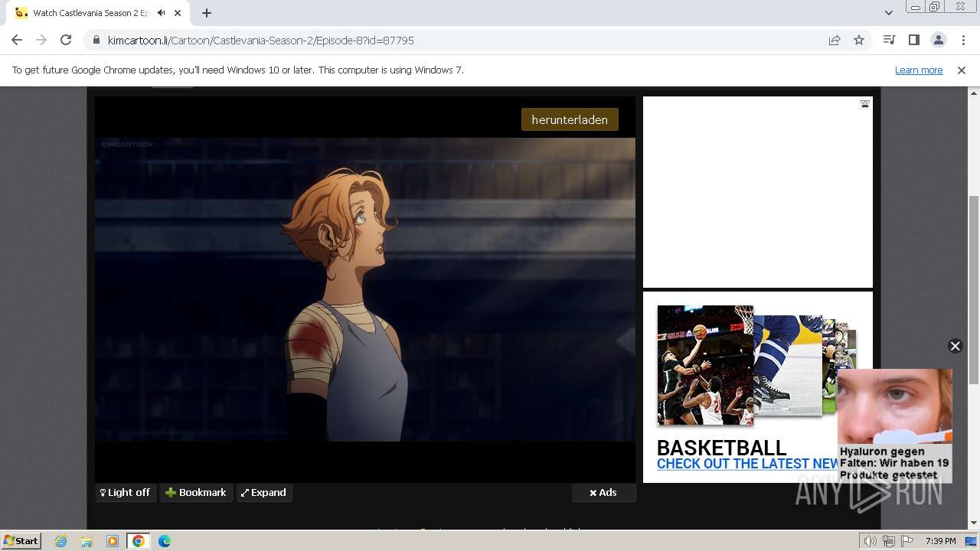Reload the current page
This screenshot has height=551, width=980.
pyautogui.click(x=66, y=40)
